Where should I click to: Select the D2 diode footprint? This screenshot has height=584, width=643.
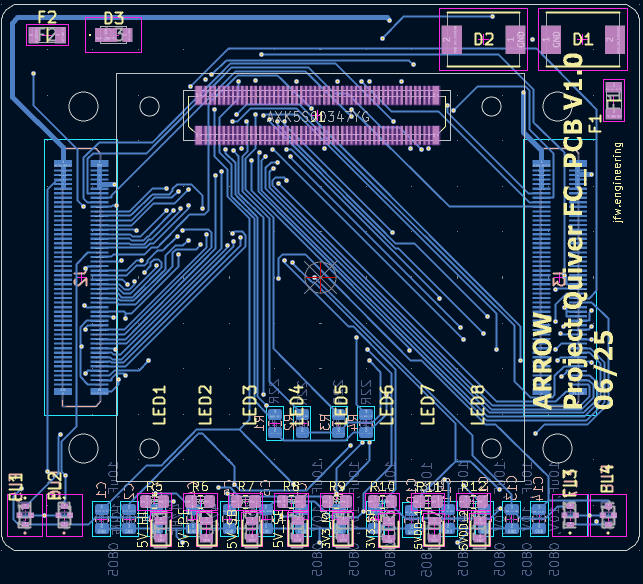[x=483, y=39]
